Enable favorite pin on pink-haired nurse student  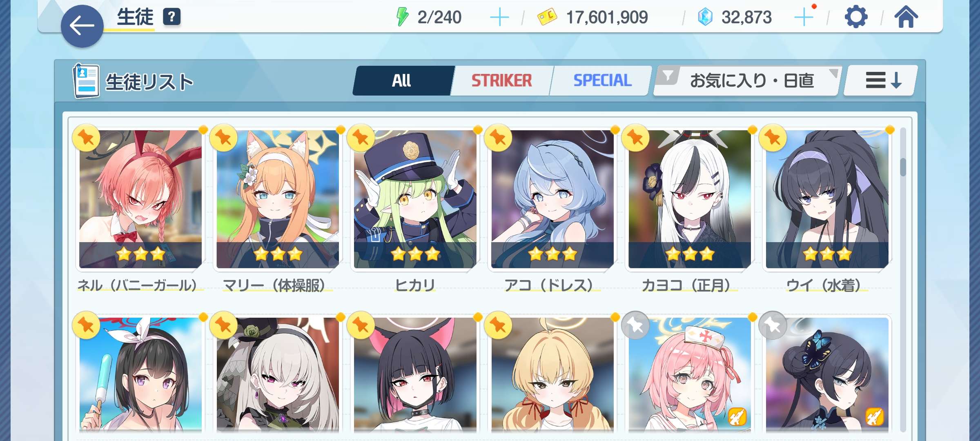(635, 325)
